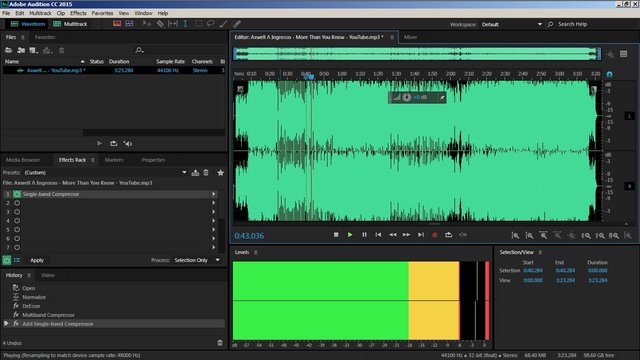
Task: Toggle Loop Playback button
Action: pyautogui.click(x=449, y=235)
